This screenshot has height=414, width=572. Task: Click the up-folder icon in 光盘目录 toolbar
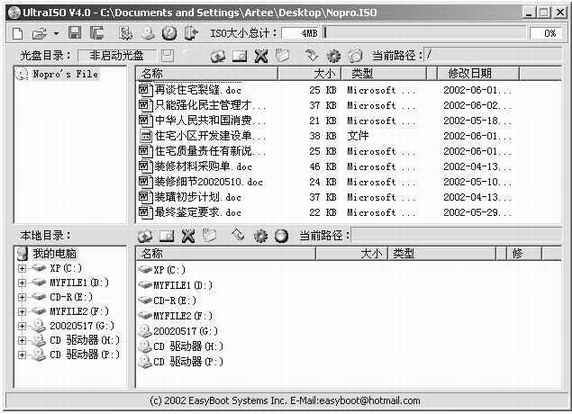coord(217,56)
